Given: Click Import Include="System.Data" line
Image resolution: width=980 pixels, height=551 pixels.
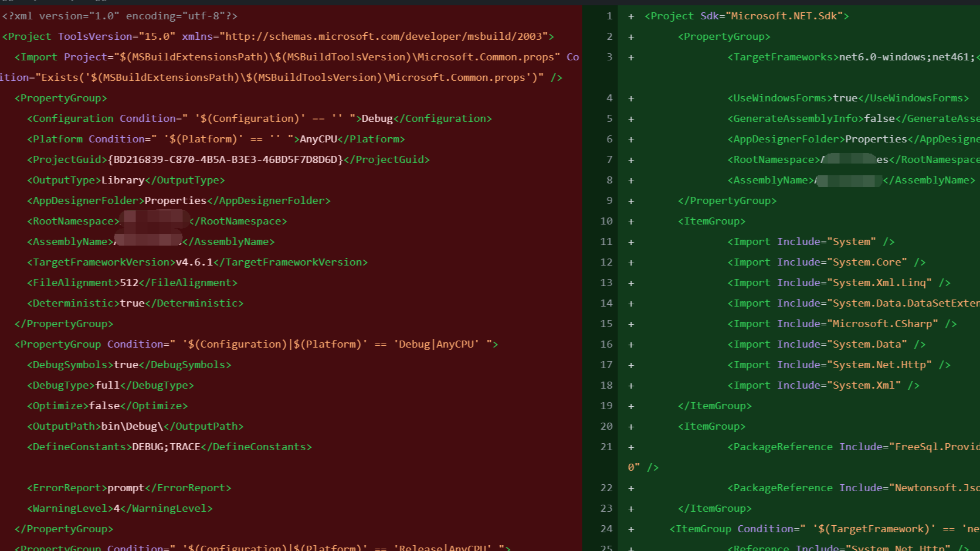Looking at the screenshot, I should 826,344.
